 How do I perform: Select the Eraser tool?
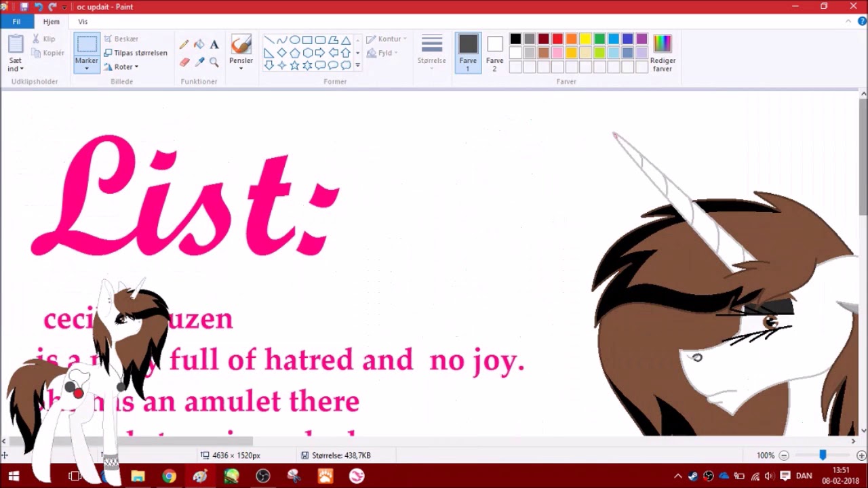[x=184, y=62]
